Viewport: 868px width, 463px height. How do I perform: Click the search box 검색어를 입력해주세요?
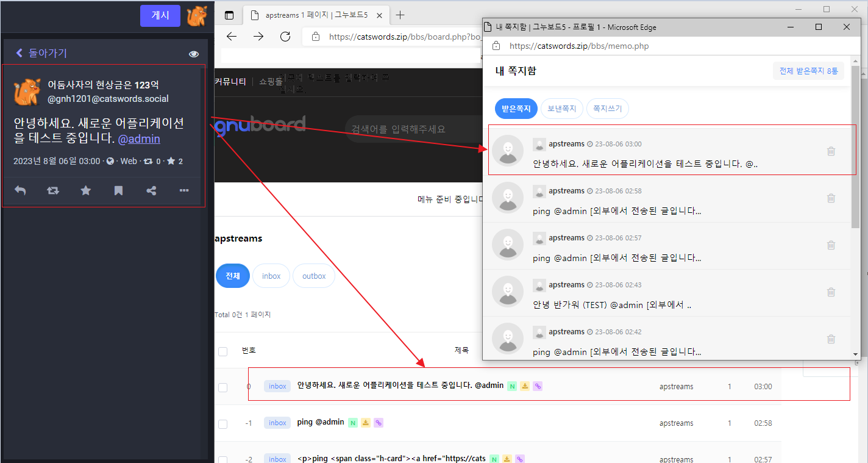[408, 129]
